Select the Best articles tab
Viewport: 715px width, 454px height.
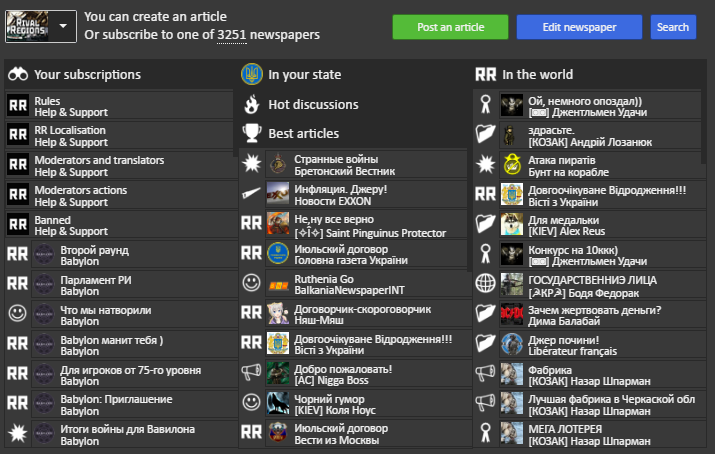pyautogui.click(x=303, y=133)
